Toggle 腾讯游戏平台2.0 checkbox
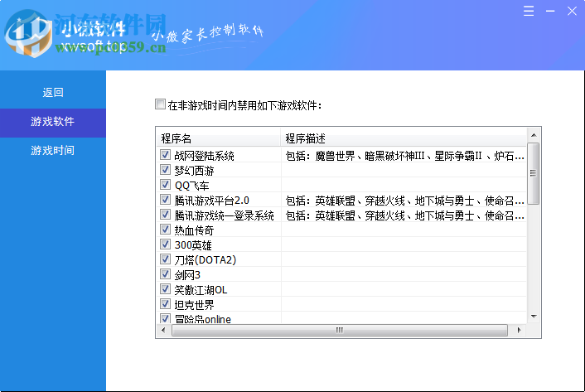Screen dimensions: 585x392 point(165,200)
